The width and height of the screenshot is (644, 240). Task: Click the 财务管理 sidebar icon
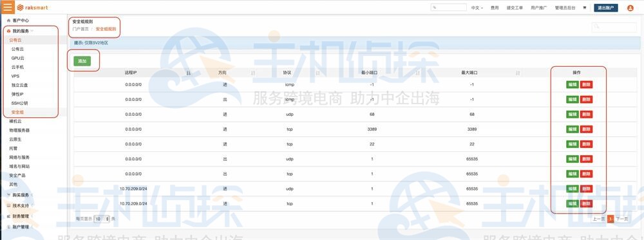(x=8, y=216)
